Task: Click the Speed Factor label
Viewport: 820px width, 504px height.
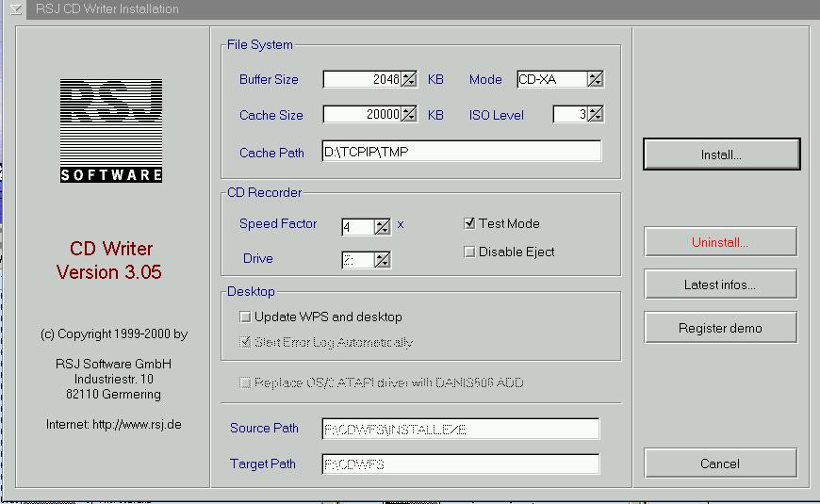Action: coord(278,224)
